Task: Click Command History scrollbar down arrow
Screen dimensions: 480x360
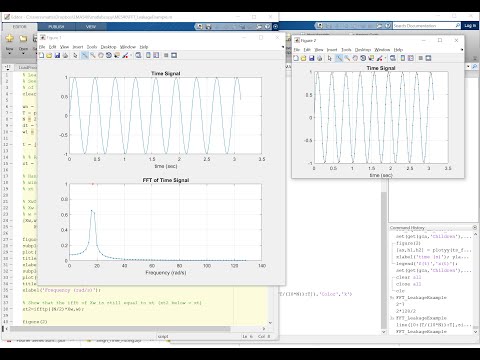Action: tap(475, 332)
